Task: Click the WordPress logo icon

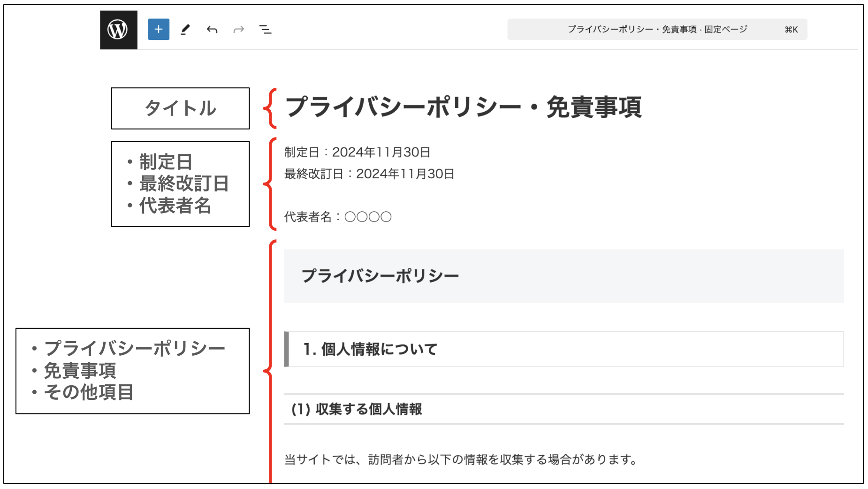Action: [x=118, y=30]
